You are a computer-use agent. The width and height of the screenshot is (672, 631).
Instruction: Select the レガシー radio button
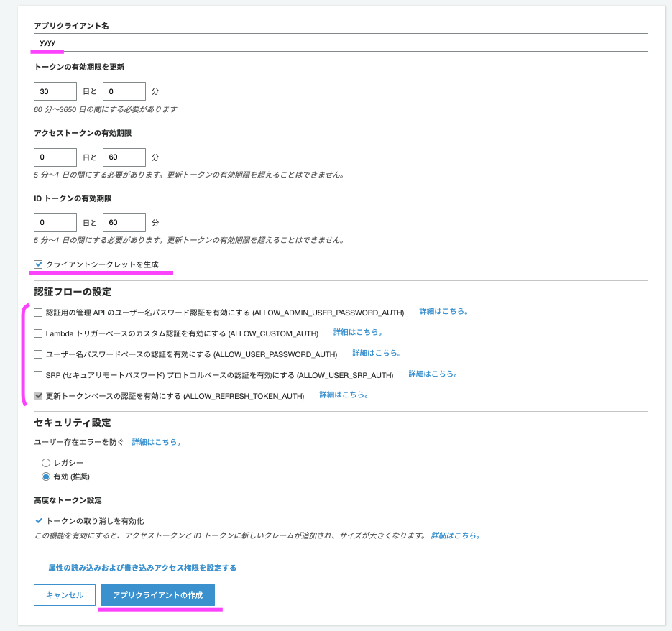[46, 463]
